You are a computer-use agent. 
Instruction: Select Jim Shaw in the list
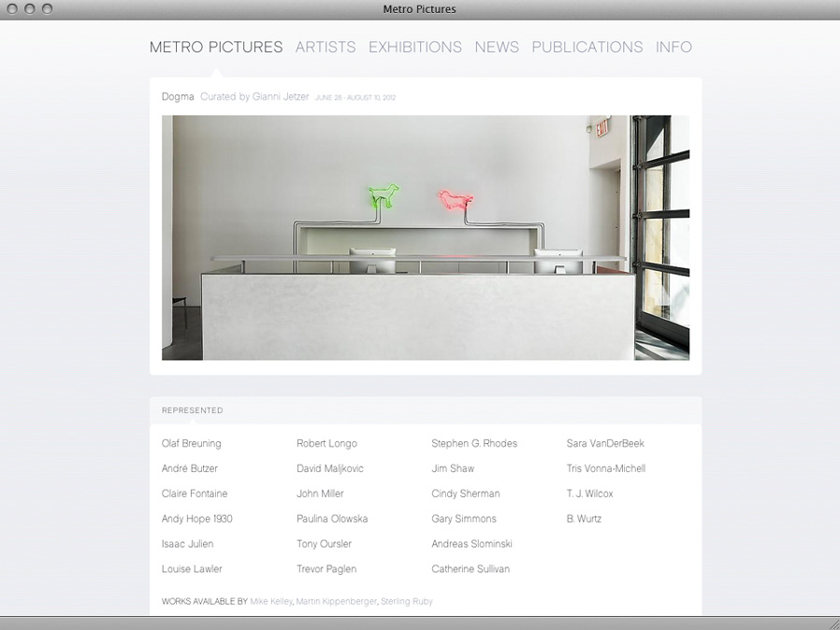453,468
